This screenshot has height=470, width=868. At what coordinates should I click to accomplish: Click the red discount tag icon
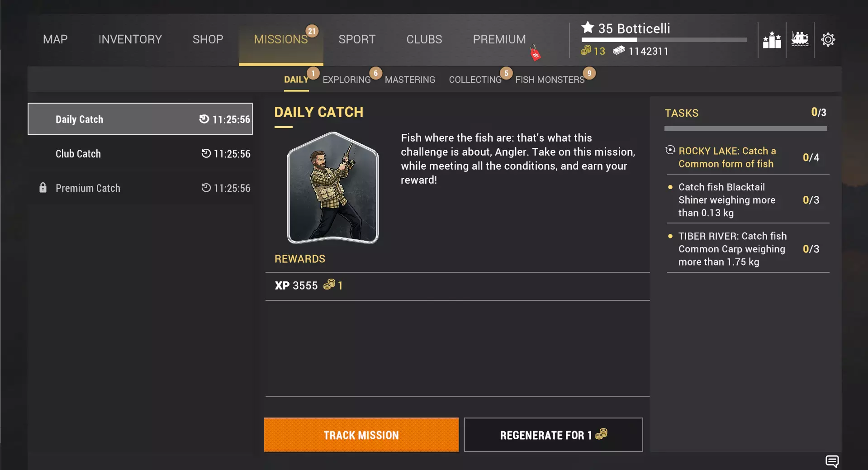tap(535, 53)
